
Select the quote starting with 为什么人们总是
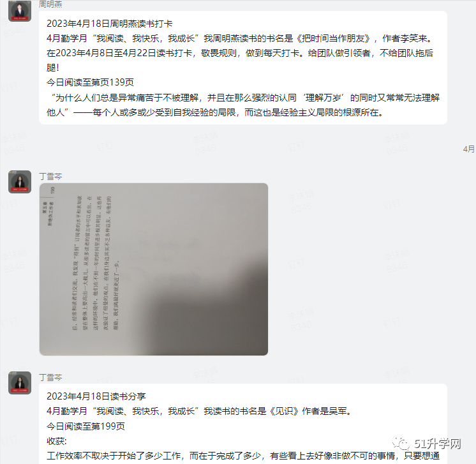(x=243, y=105)
